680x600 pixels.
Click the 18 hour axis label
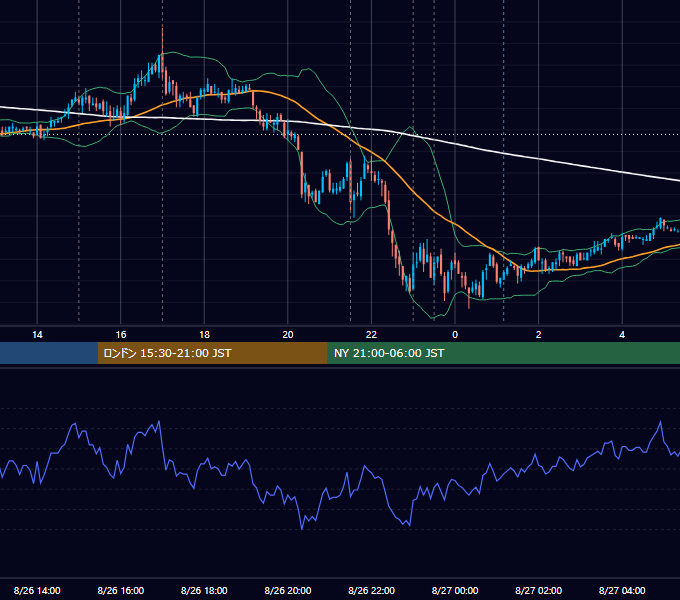click(x=204, y=335)
